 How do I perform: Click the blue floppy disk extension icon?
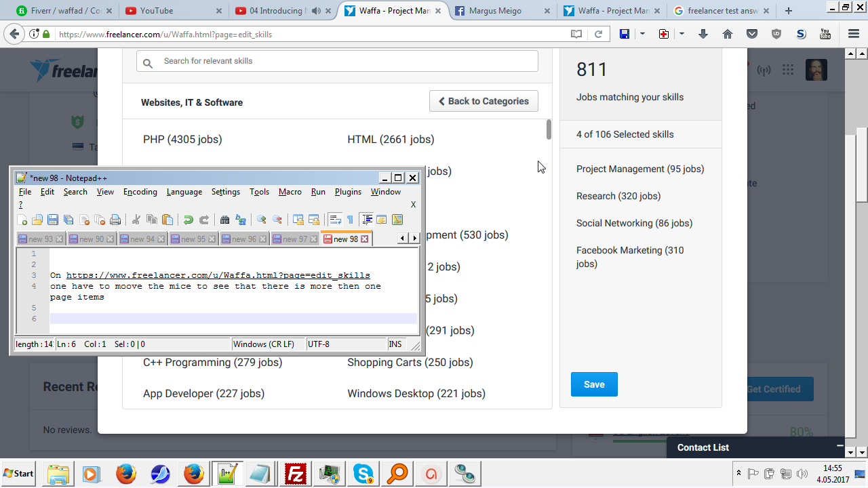[x=625, y=34]
